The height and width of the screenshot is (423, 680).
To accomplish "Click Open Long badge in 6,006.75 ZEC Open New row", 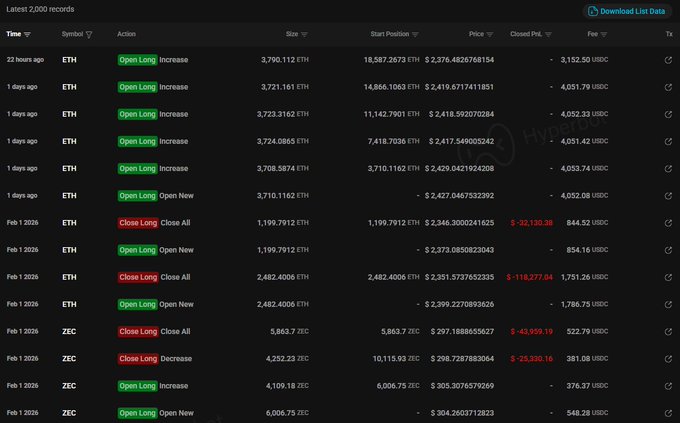I will [x=137, y=413].
